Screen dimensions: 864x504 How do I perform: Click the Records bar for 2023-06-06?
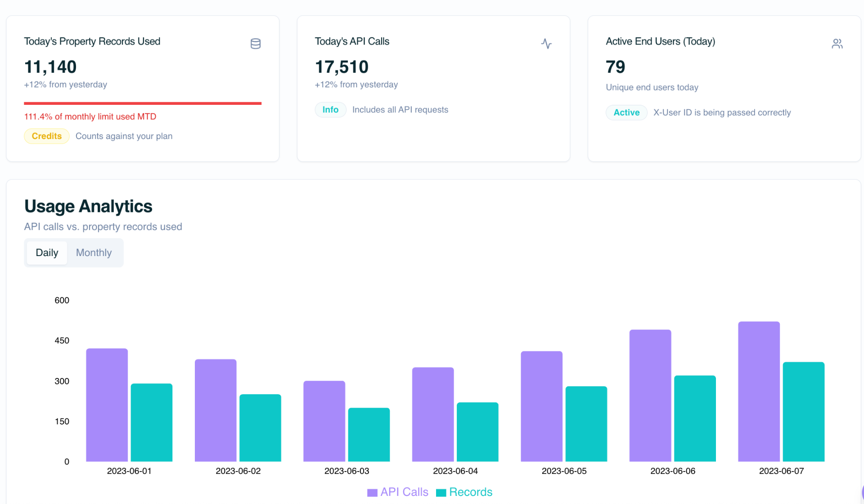point(695,418)
